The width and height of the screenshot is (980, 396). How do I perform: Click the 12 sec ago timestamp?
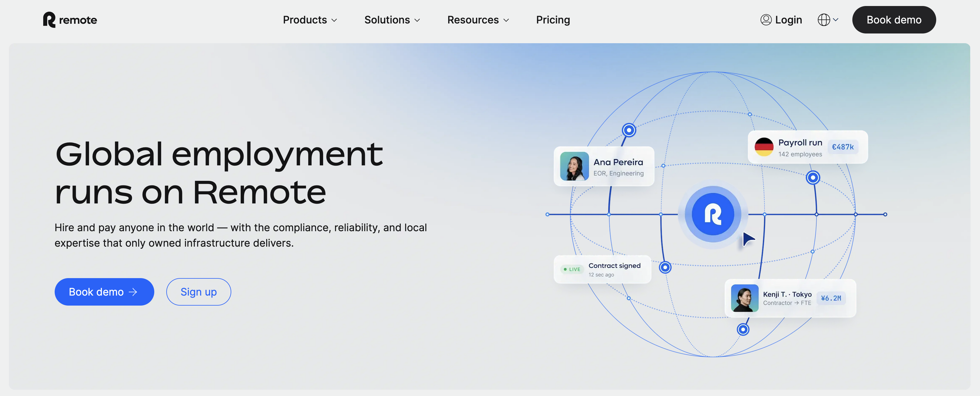[601, 275]
